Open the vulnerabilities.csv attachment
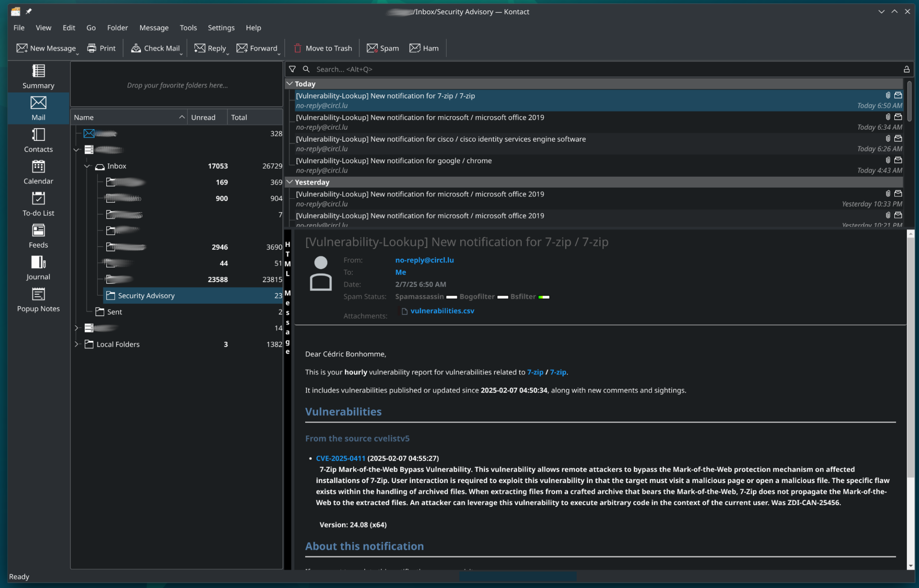 click(x=442, y=310)
